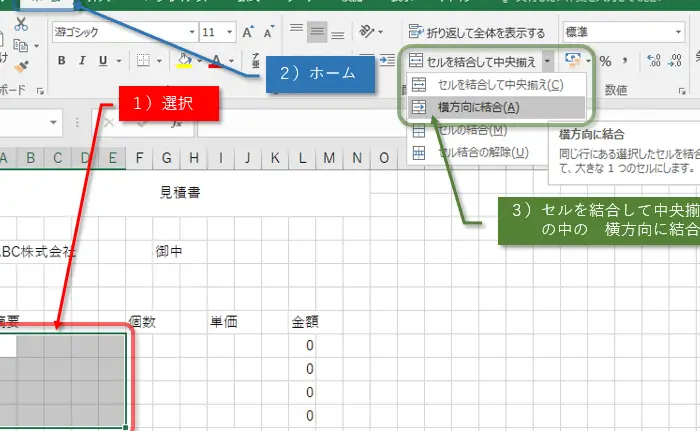The image size is (700, 431).
Task: Click the セルを結合して中央揃え ribbon button
Action: click(472, 61)
